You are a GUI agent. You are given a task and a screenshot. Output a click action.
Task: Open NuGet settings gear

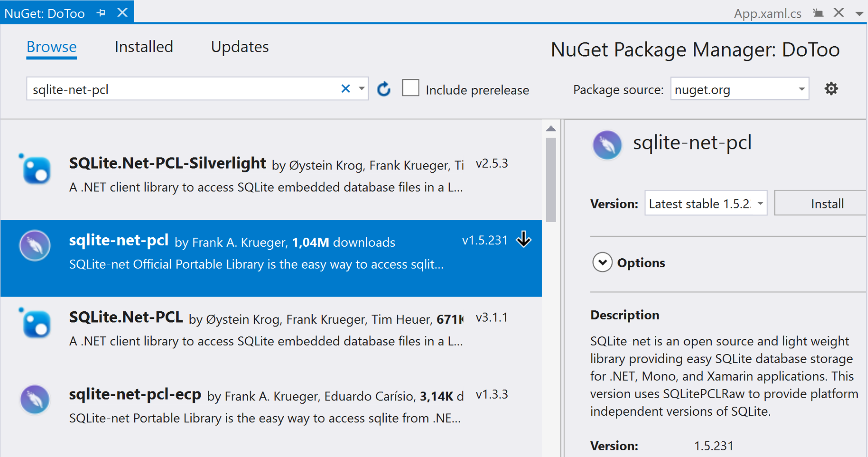(831, 89)
